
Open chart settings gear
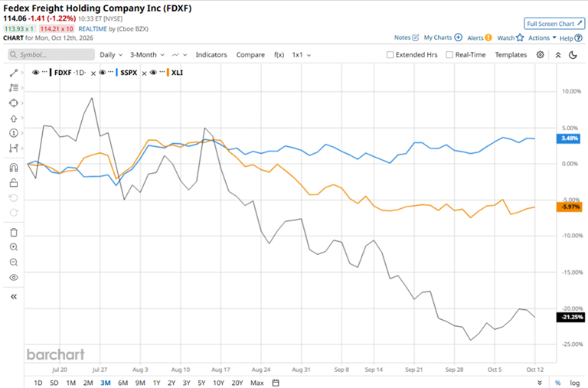540,55
